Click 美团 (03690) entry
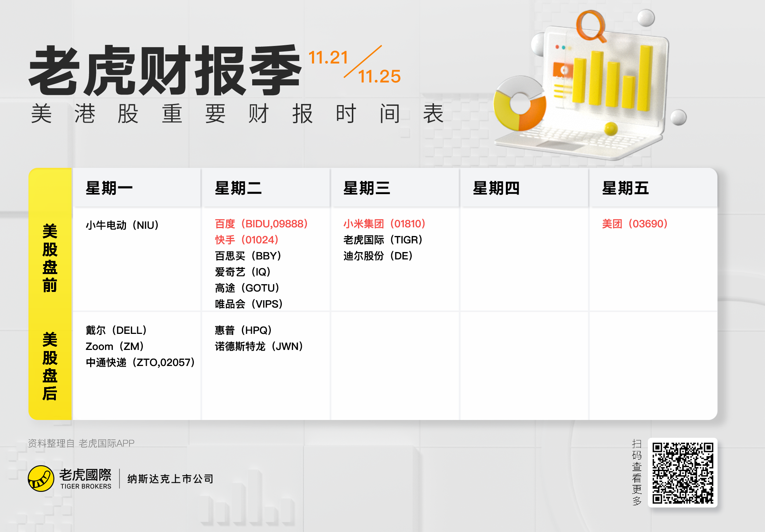 coord(635,224)
